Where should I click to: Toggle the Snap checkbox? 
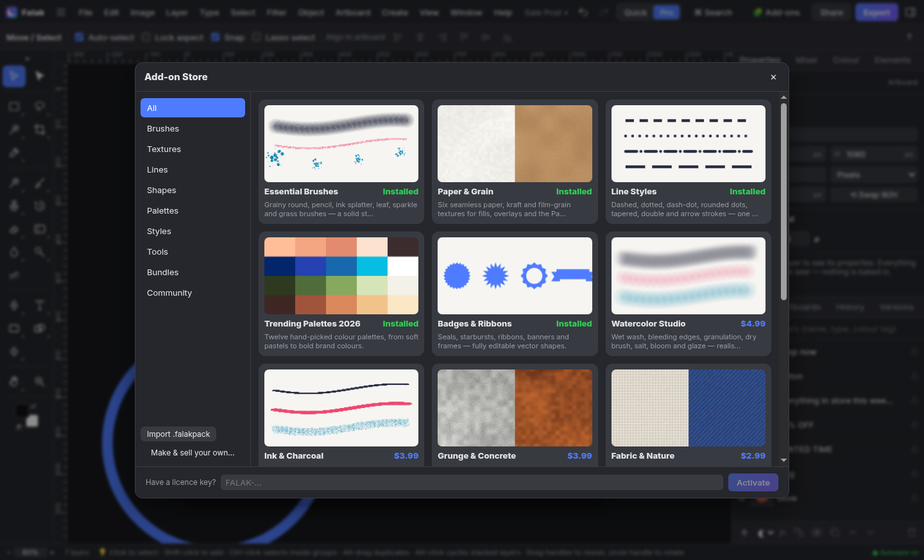216,37
